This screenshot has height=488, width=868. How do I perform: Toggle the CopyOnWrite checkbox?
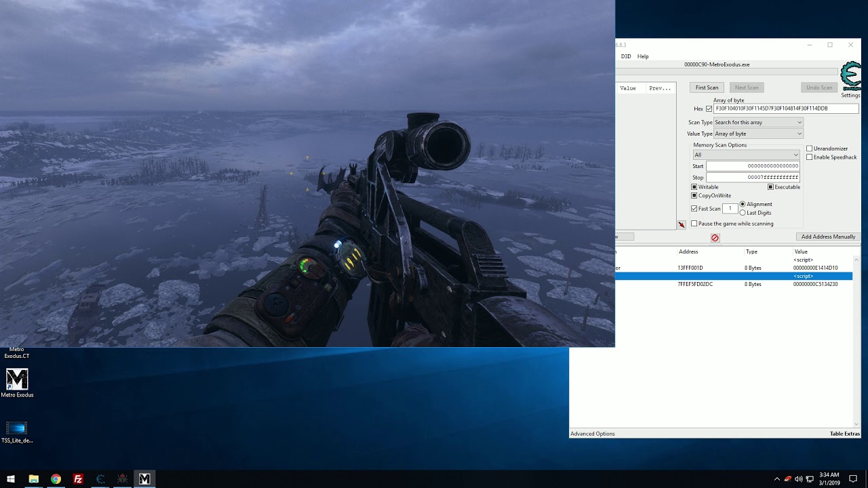point(694,196)
